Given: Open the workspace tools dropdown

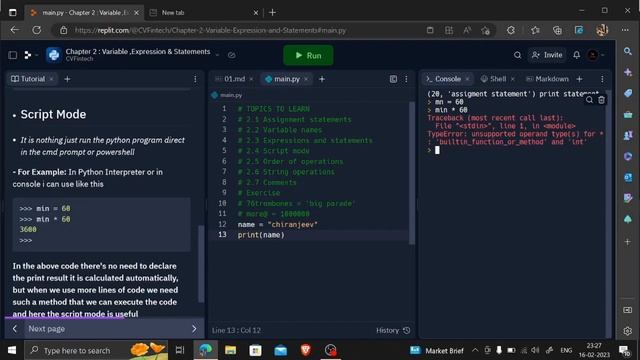Looking at the screenshot, I should (31, 55).
